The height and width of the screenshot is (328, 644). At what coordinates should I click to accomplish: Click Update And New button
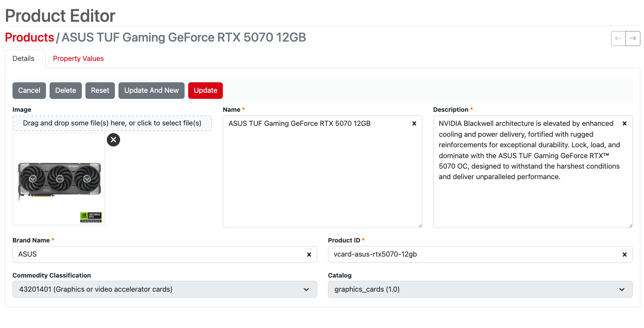click(x=151, y=90)
